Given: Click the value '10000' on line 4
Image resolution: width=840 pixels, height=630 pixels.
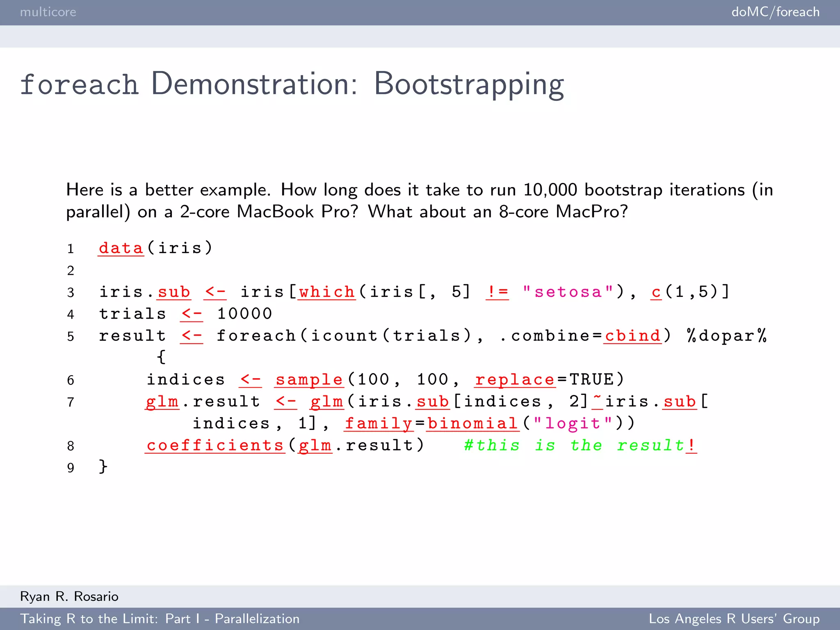Looking at the screenshot, I should click(x=244, y=314).
